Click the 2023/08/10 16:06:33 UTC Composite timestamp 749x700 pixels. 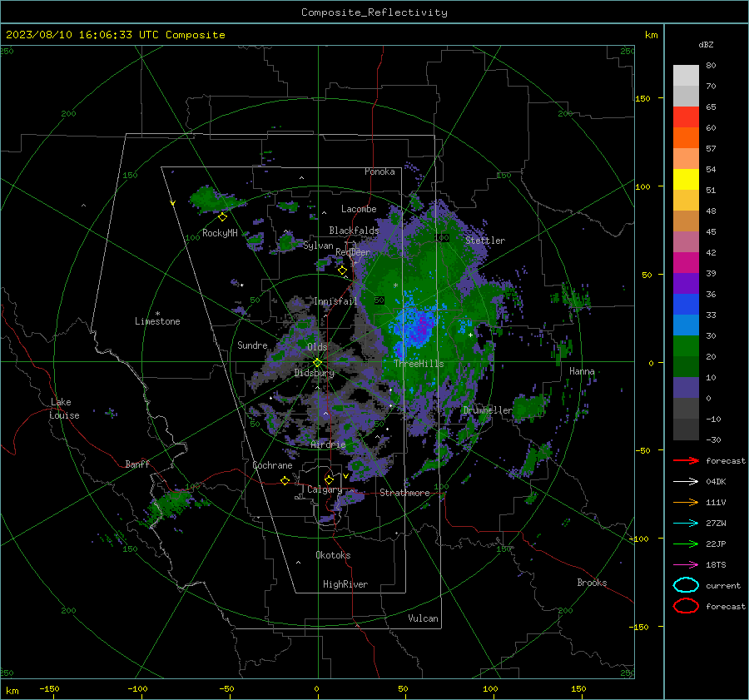(115, 35)
